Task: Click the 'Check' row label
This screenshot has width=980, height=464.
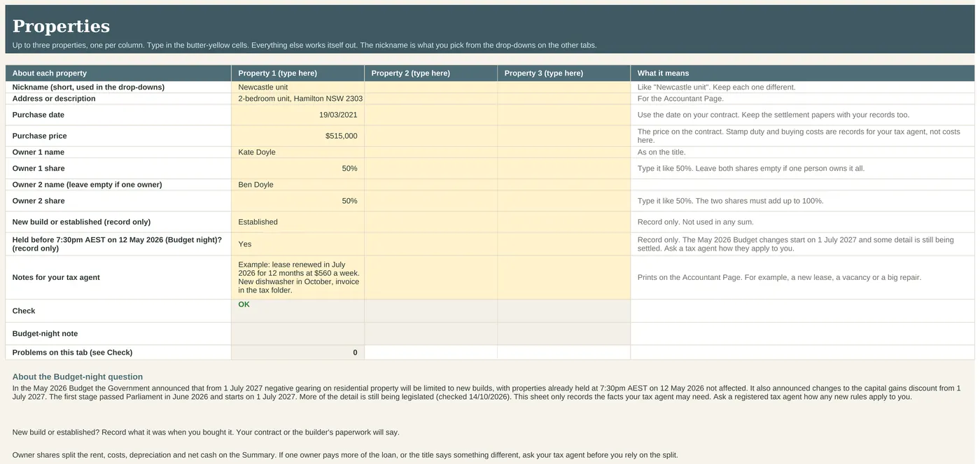Action: (x=24, y=311)
